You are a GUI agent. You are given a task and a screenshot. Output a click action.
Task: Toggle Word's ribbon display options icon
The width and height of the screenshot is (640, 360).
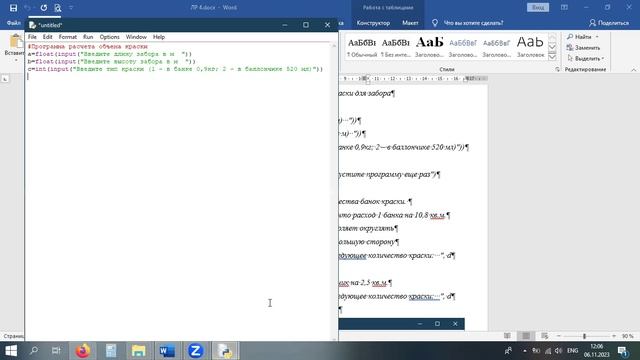(x=564, y=7)
